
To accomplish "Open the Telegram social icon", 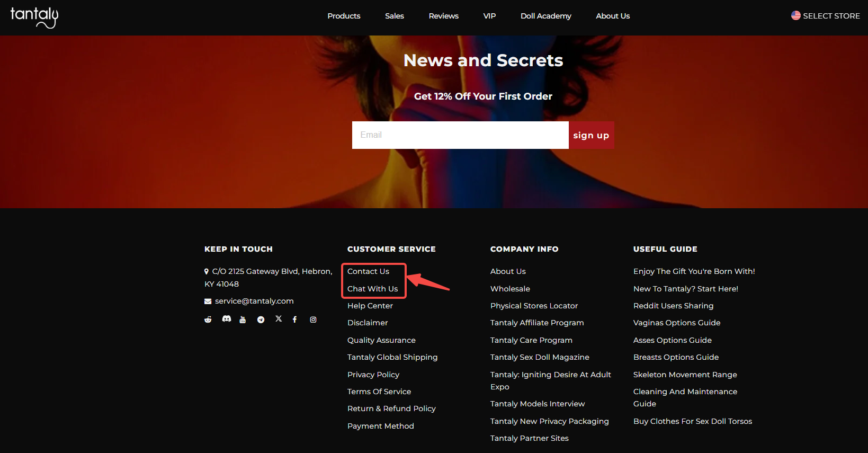I will pyautogui.click(x=261, y=319).
